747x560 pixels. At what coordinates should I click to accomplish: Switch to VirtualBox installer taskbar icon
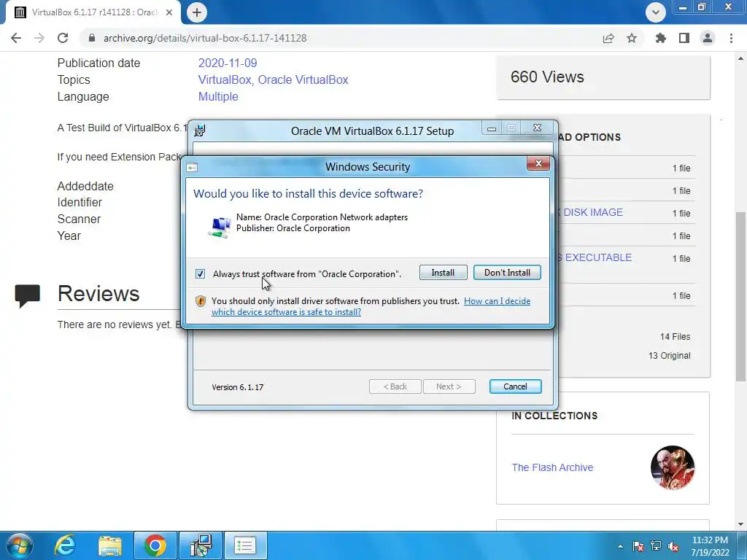tap(201, 545)
